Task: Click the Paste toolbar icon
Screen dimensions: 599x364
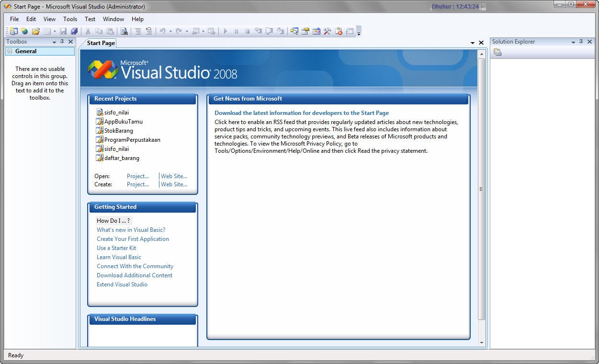Action: (x=111, y=31)
